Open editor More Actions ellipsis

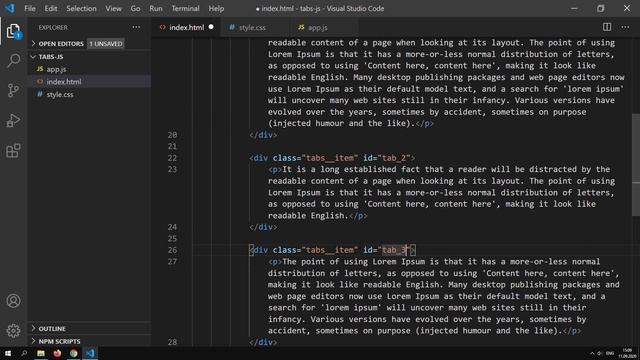625,27
